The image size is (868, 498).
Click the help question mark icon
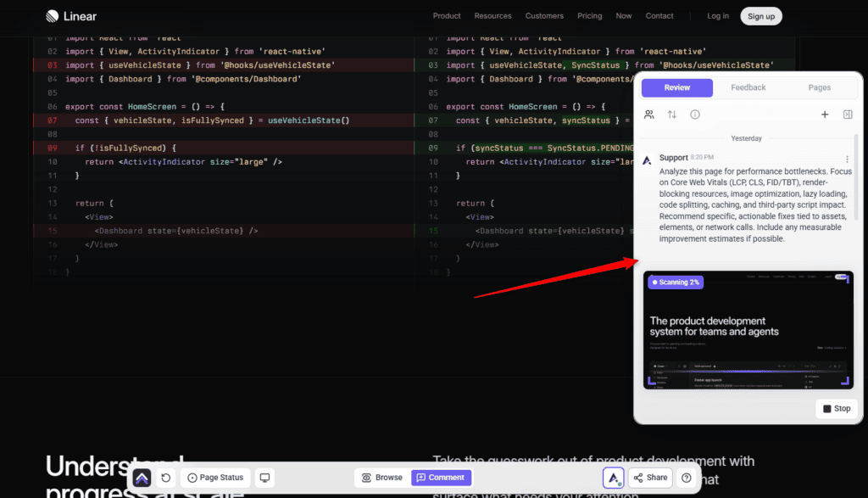(687, 478)
